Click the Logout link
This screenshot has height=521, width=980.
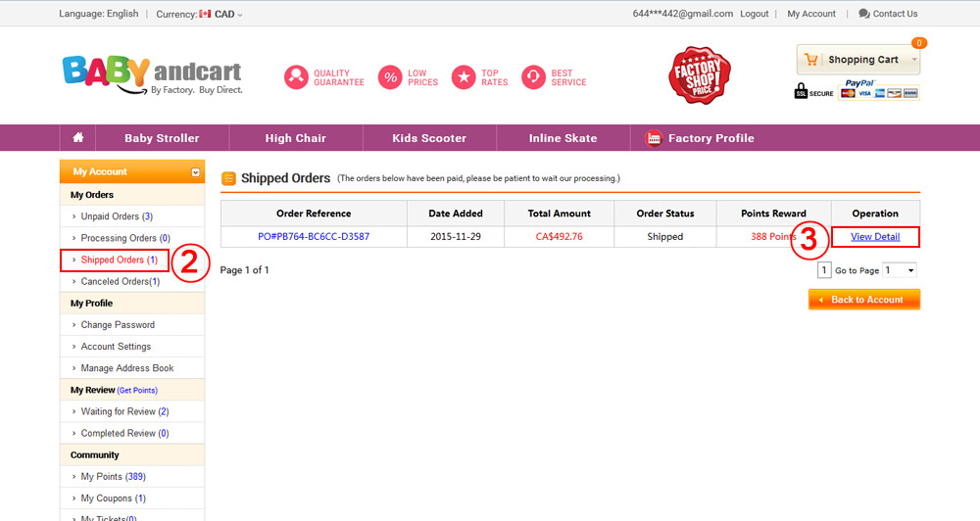(x=755, y=14)
